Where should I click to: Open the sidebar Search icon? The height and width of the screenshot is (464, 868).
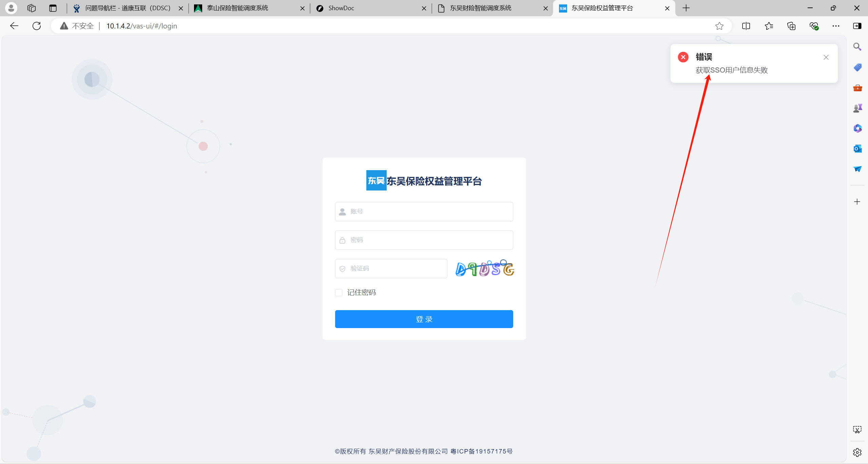tap(857, 47)
